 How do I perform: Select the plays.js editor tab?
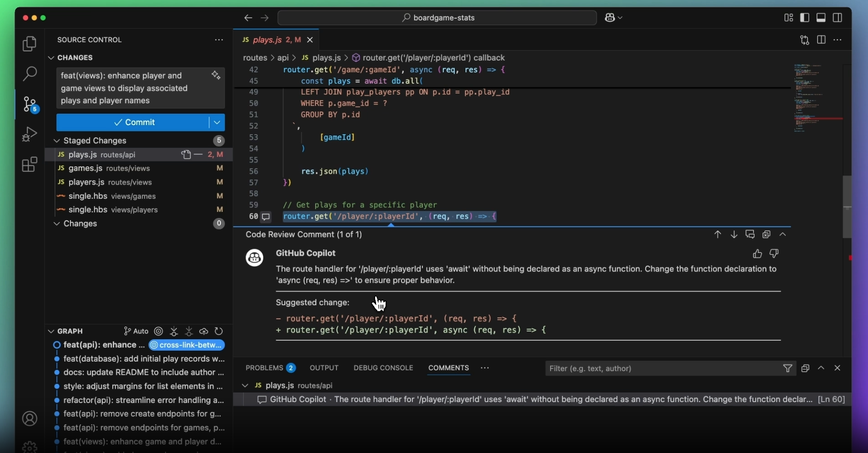coord(276,40)
